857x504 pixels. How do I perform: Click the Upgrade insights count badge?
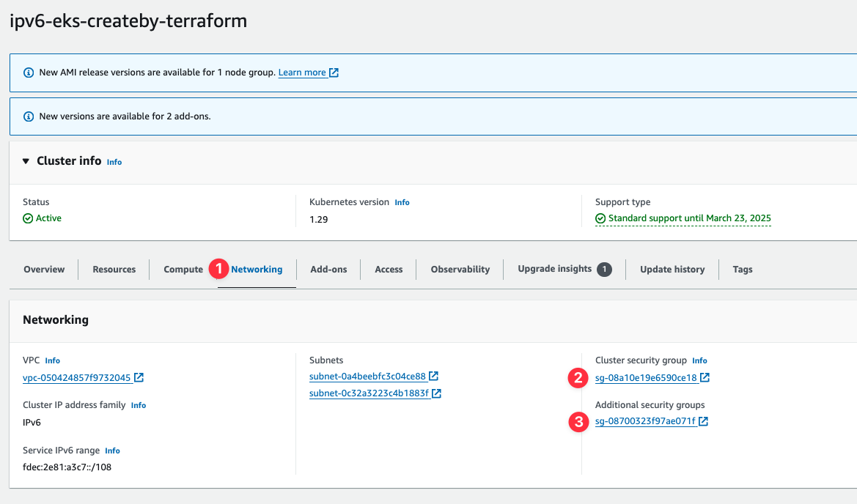[605, 269]
